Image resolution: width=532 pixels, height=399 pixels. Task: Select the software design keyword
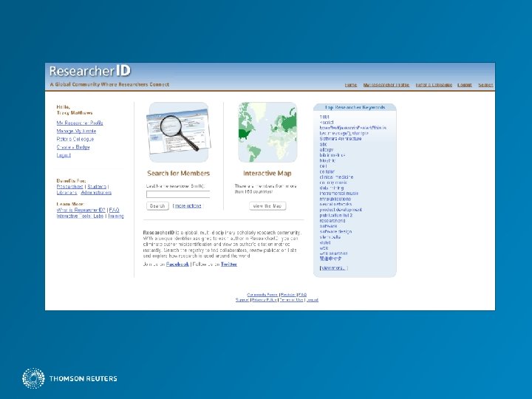[x=335, y=232]
